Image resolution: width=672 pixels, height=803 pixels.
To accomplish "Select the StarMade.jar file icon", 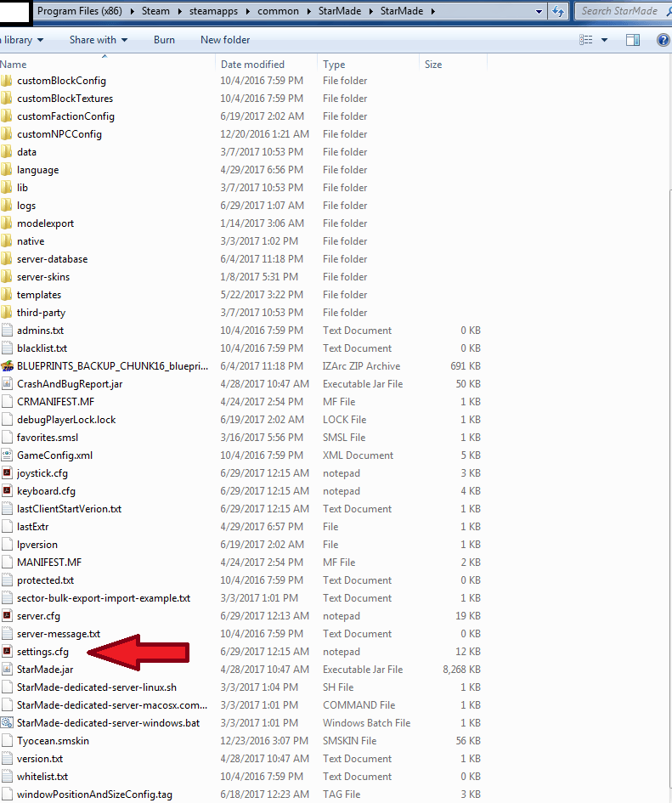I will coord(8,670).
